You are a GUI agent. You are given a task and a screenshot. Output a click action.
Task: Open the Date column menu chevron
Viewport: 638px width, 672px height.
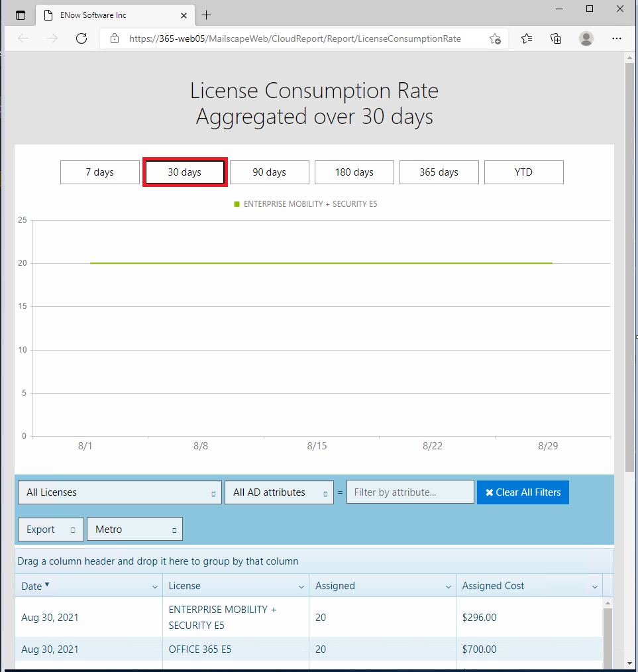(154, 587)
